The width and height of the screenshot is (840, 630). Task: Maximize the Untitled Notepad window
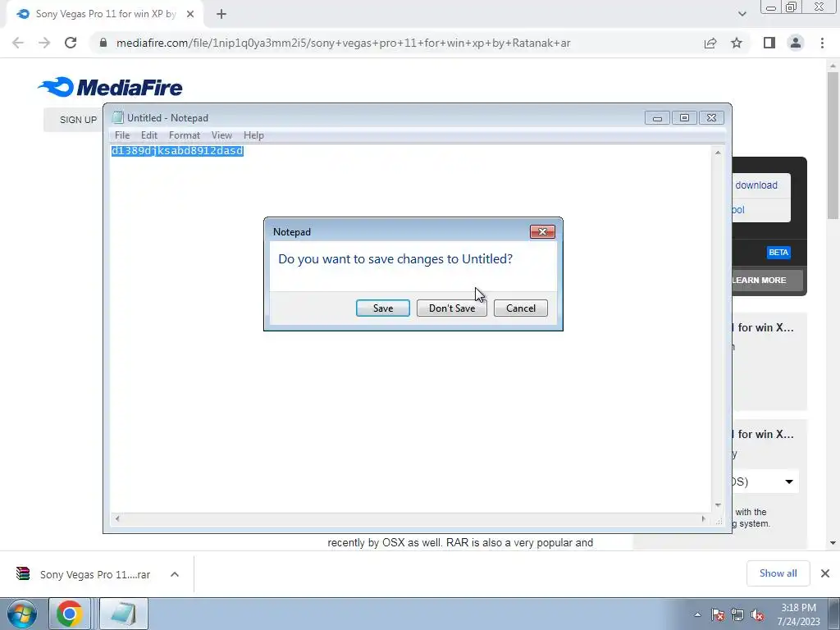684,118
